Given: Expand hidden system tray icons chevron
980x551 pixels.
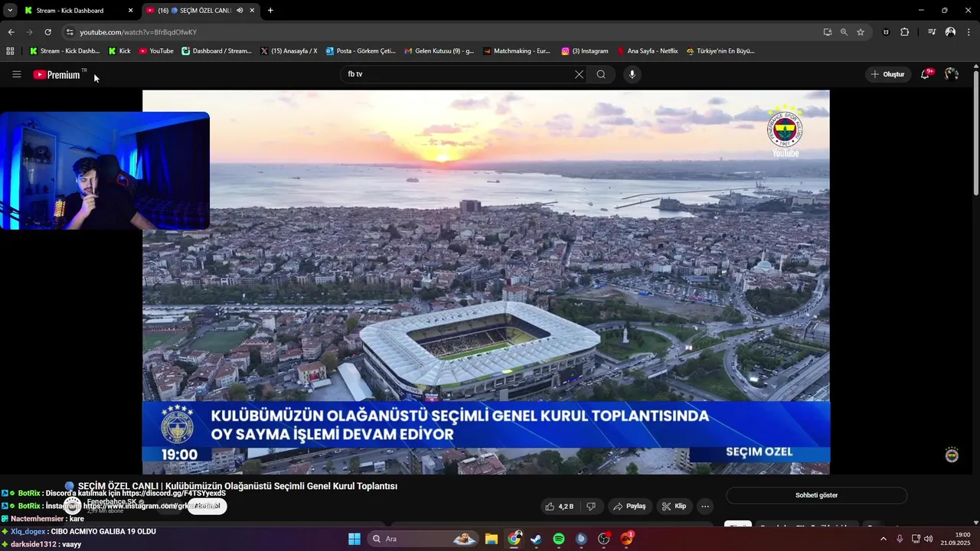Looking at the screenshot, I should [883, 539].
